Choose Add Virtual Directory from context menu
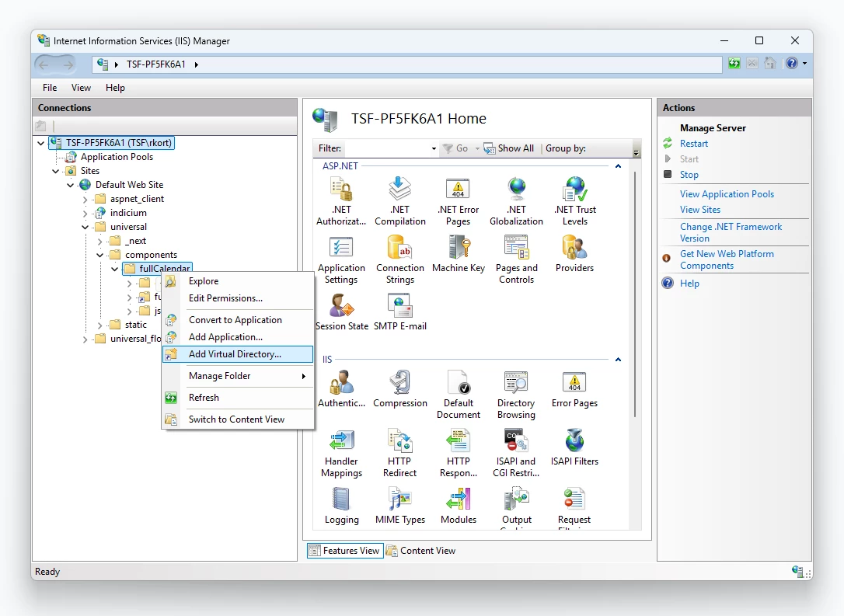 point(235,354)
